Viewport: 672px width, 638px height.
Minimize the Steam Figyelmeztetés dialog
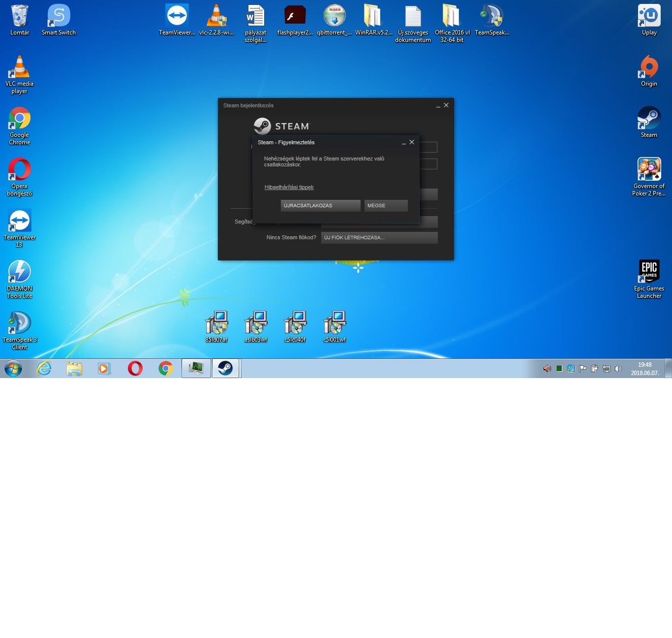[x=404, y=142]
